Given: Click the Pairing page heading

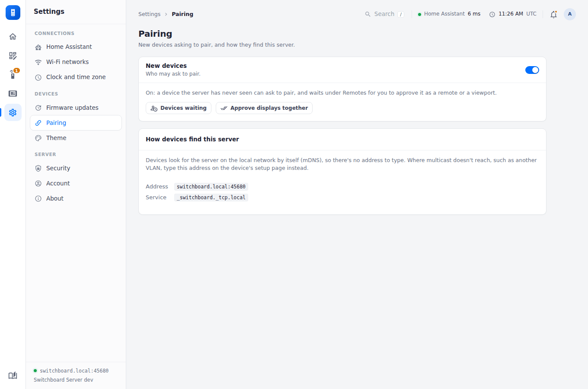Looking at the screenshot, I should pos(155,34).
